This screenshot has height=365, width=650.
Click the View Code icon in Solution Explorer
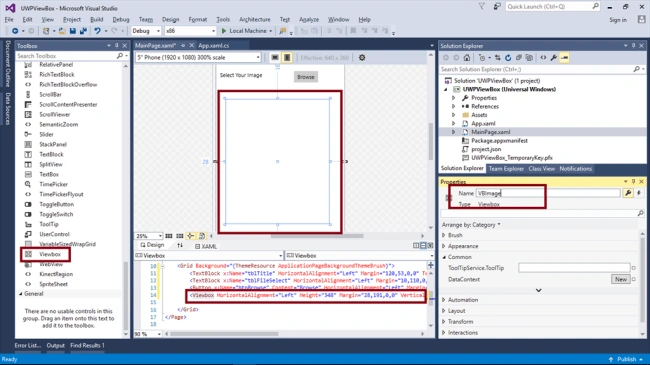(x=543, y=58)
